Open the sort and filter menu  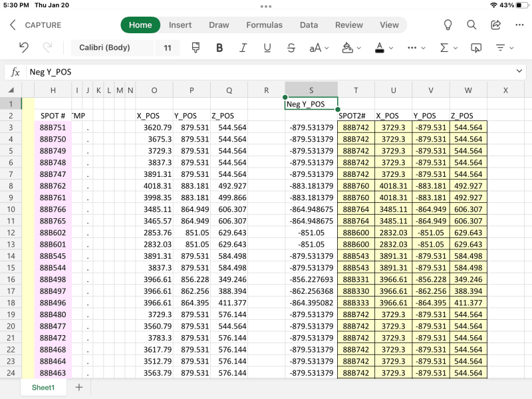[x=505, y=48]
